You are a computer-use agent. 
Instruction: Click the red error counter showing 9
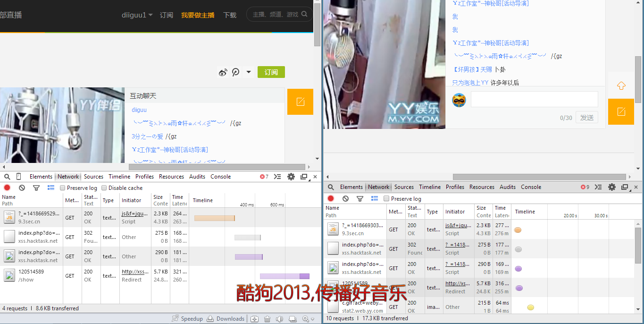pyautogui.click(x=585, y=187)
